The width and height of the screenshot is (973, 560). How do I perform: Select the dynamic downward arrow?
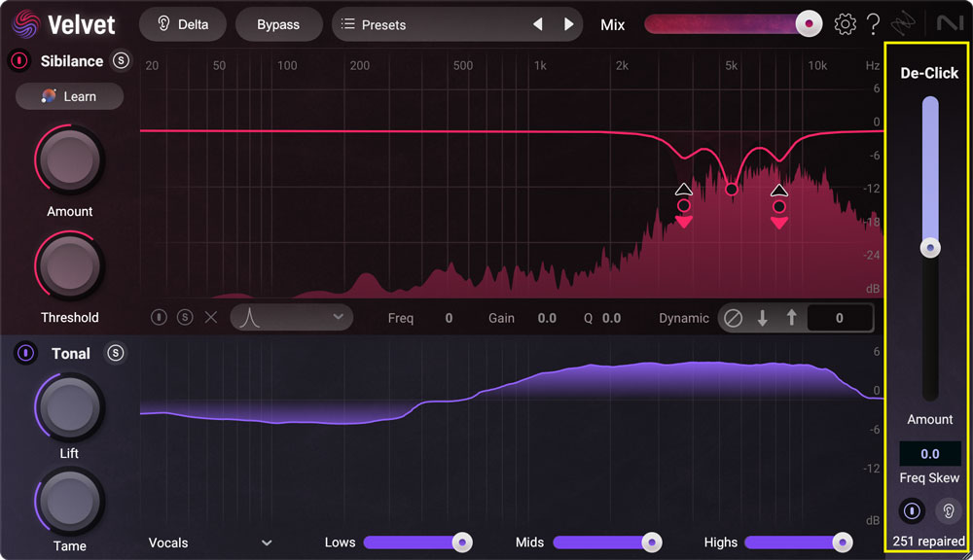point(763,318)
